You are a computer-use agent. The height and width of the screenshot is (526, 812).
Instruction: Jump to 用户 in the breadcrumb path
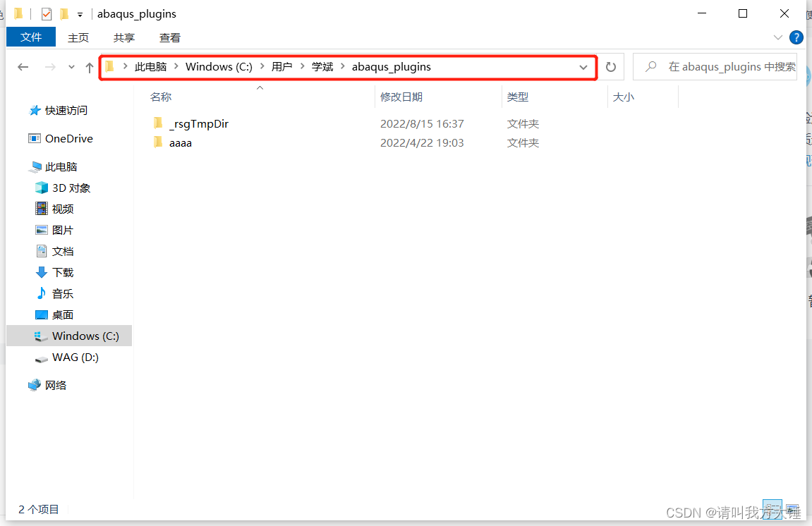281,67
